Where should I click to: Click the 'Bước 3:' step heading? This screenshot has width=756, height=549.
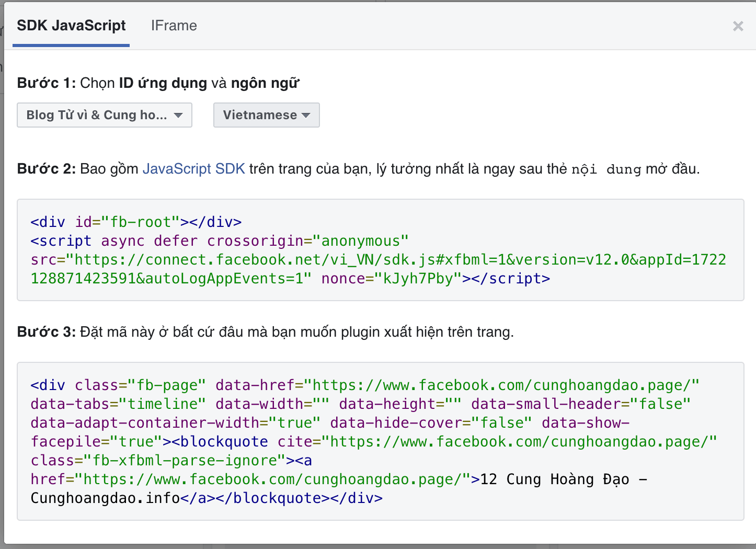pyautogui.click(x=47, y=332)
